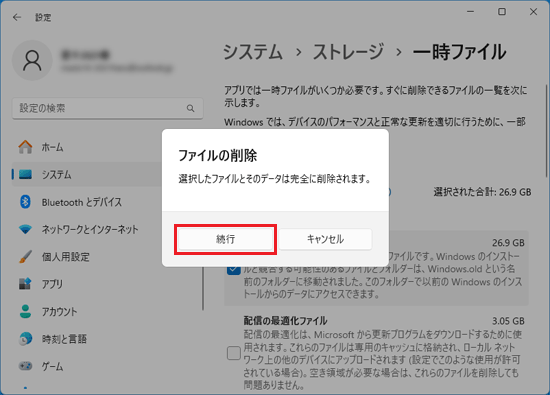Click the Wi-Fi network icon
Screen dimensions: 550x395
click(x=25, y=229)
